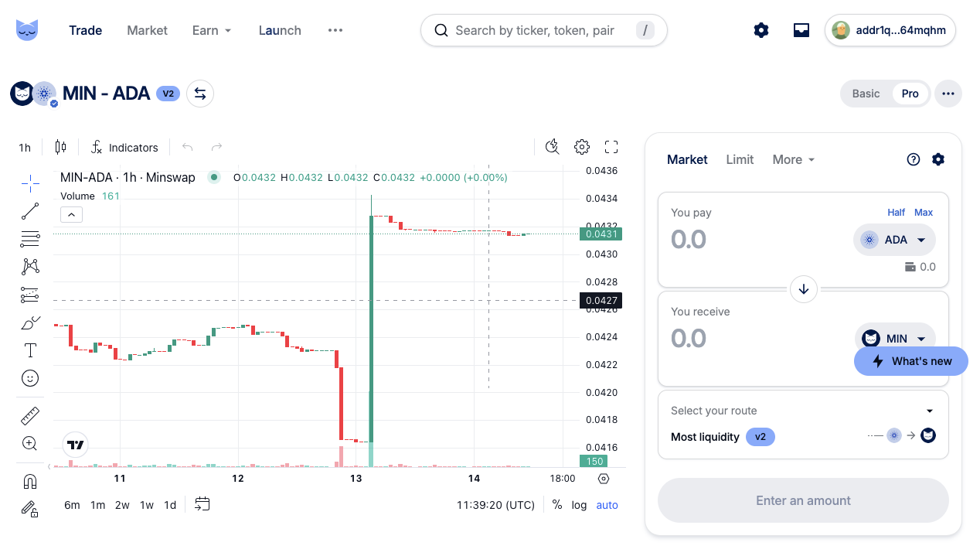The height and width of the screenshot is (556, 980).
Task: Collapse the chart indicator legend chevron
Action: (x=70, y=215)
